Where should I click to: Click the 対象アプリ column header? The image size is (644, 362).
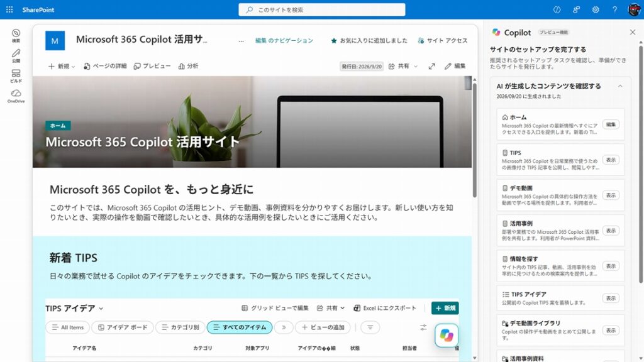pyautogui.click(x=257, y=348)
